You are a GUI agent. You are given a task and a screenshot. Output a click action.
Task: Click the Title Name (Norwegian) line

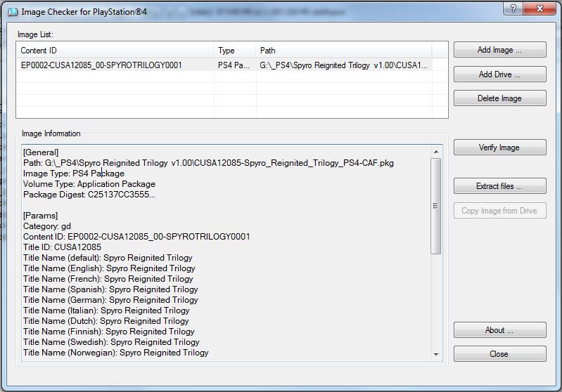pos(116,353)
